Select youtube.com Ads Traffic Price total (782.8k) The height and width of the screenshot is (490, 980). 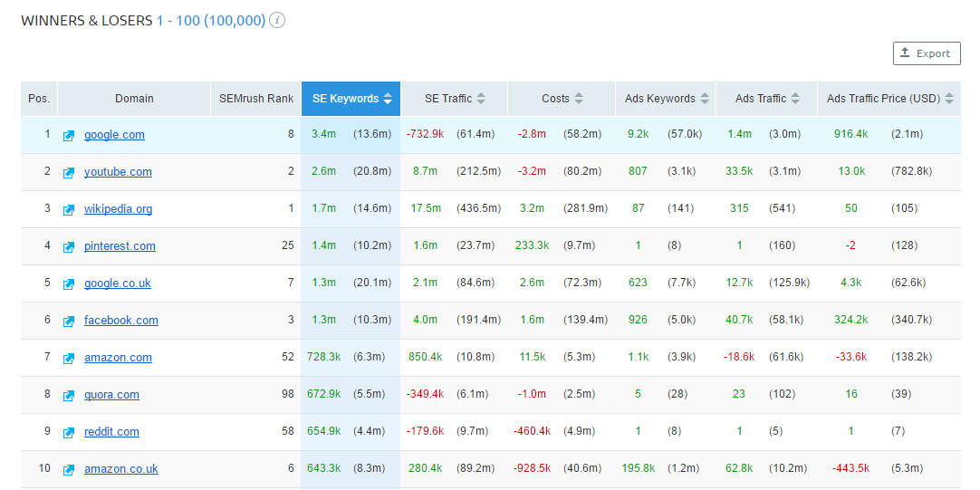911,172
